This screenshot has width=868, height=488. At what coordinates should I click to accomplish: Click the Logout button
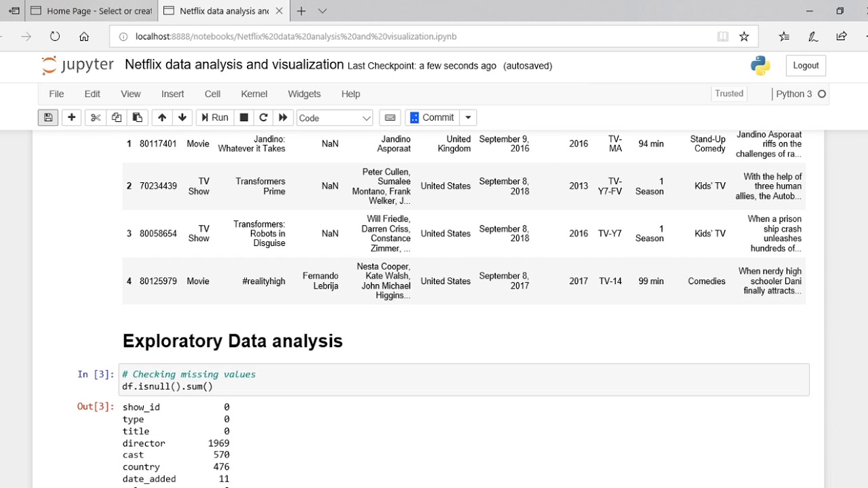[x=806, y=66]
